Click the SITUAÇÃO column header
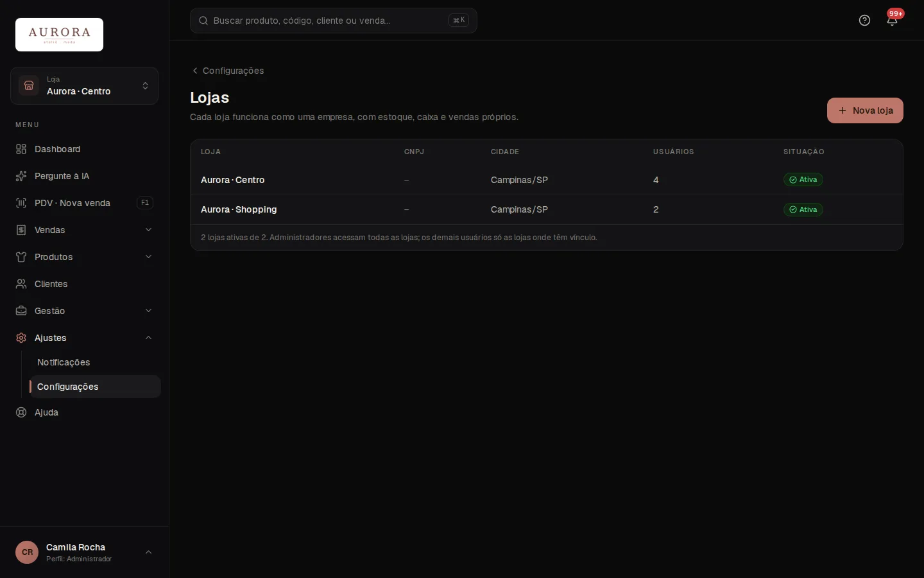 pos(803,152)
